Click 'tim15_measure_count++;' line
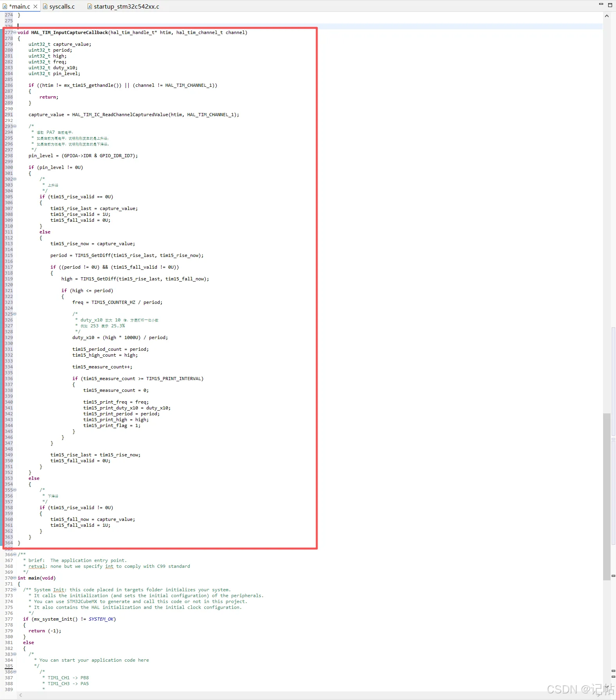This screenshot has width=616, height=700. coord(102,367)
